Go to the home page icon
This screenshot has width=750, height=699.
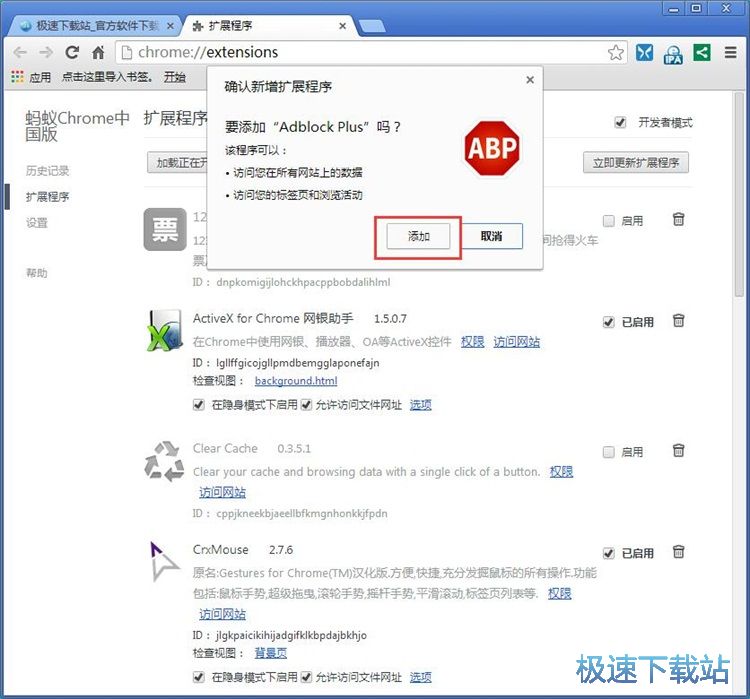point(99,52)
